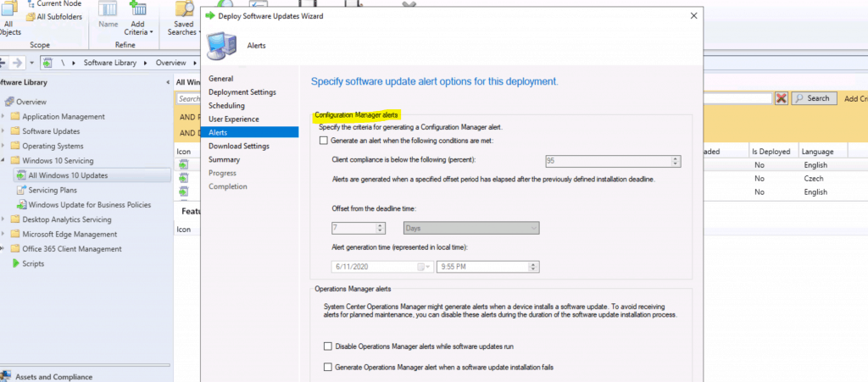The image size is (868, 382).
Task: Click the Operating Systems folder icon
Action: [x=15, y=146]
